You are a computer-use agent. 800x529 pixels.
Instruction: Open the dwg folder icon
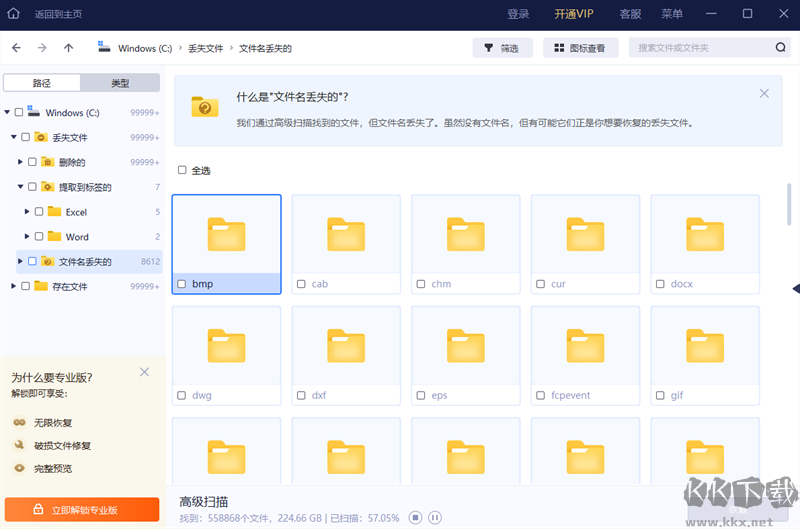(x=227, y=346)
